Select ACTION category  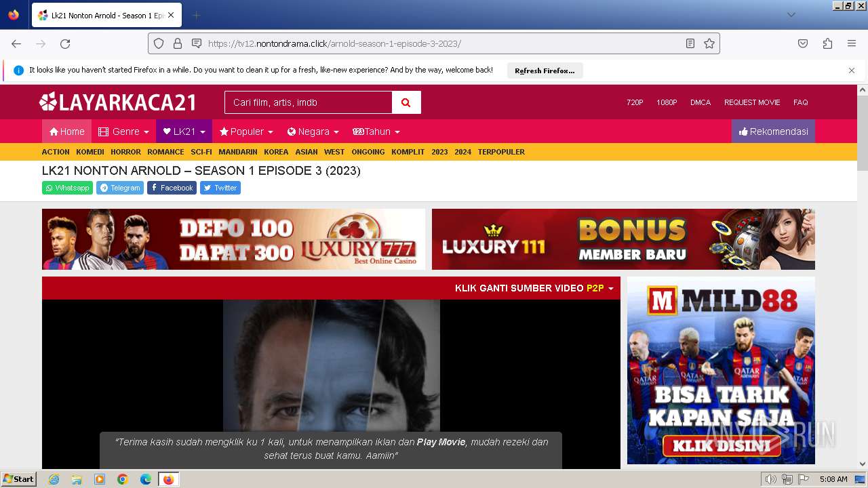tap(56, 152)
